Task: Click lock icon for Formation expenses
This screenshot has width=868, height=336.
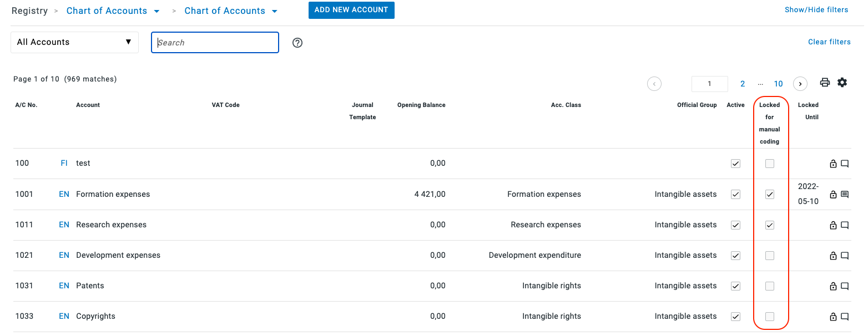Action: [x=833, y=194]
